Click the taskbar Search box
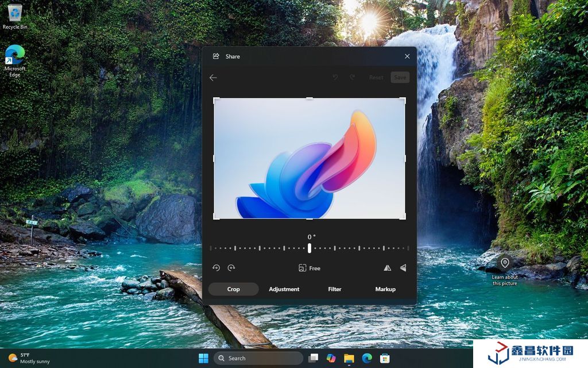588x368 pixels. tap(258, 358)
